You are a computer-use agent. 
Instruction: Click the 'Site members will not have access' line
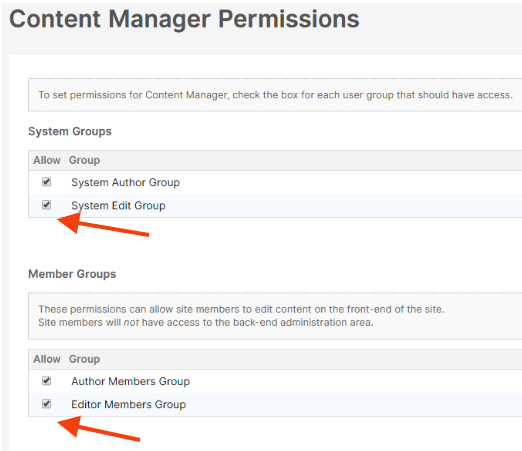point(206,323)
